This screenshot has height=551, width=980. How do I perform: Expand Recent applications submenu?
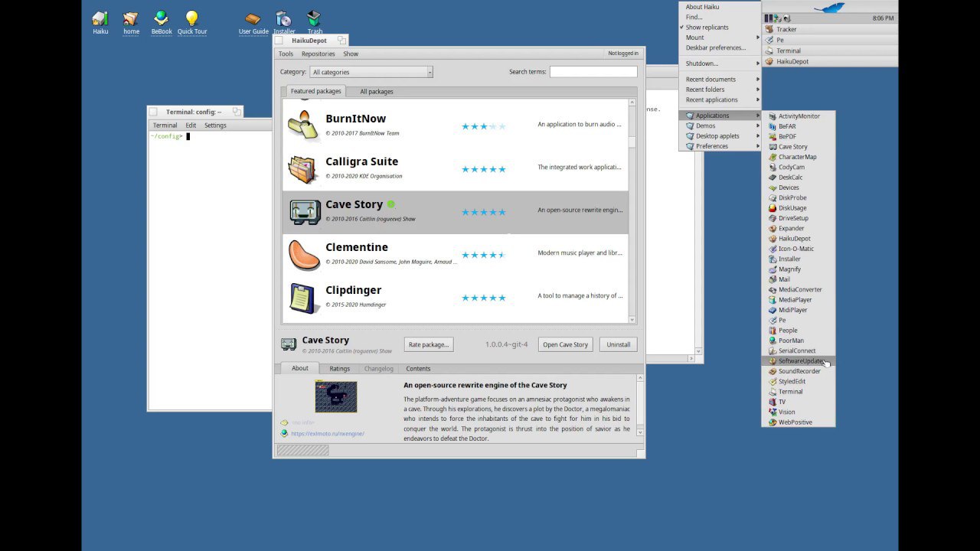[720, 99]
